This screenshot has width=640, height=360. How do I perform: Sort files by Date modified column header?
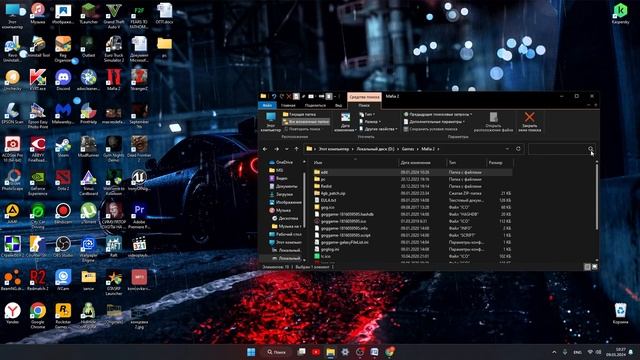coord(422,163)
